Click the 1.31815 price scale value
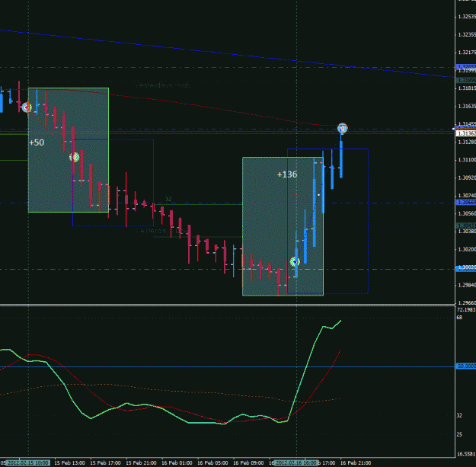The image size is (476, 467). tap(467, 88)
